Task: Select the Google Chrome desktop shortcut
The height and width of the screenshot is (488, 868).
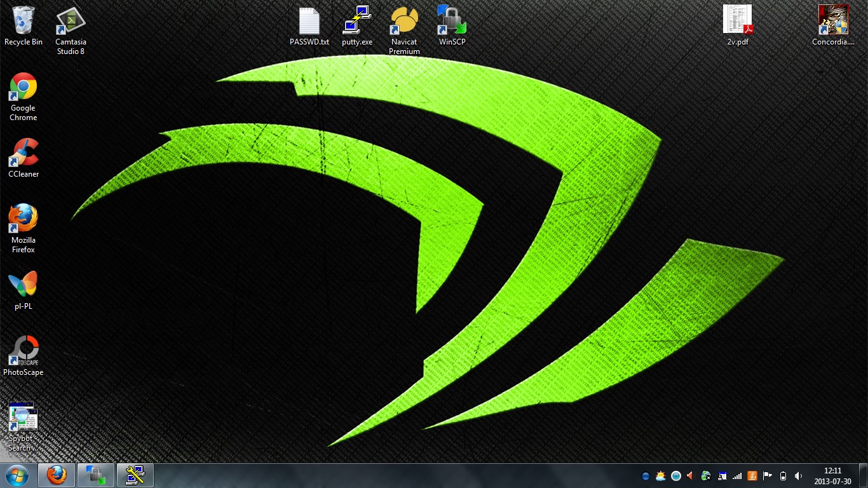Action: tap(24, 97)
